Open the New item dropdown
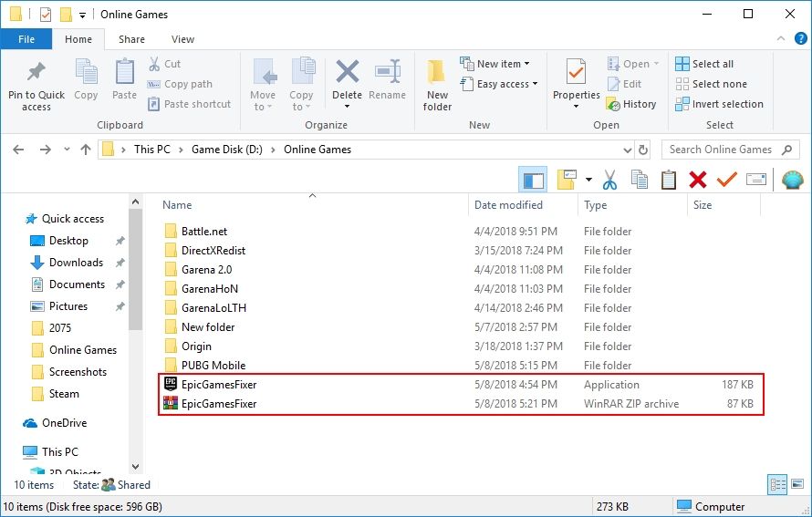The height and width of the screenshot is (517, 812). 495,64
